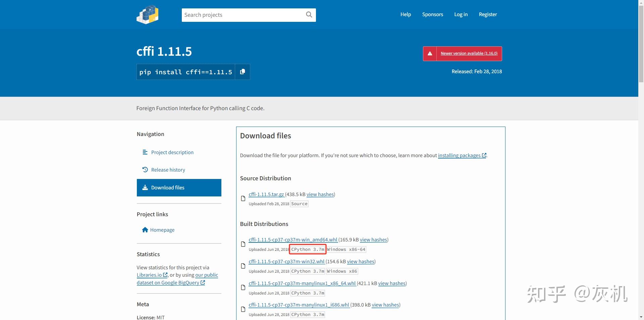This screenshot has width=644, height=320.
Task: Click file icon beside win_amd64 wheel
Action: [243, 244]
